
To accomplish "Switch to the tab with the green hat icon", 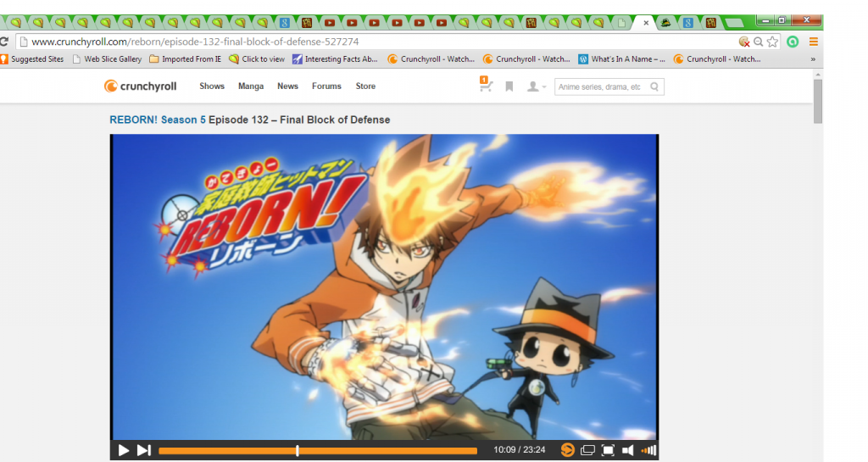I will [666, 23].
